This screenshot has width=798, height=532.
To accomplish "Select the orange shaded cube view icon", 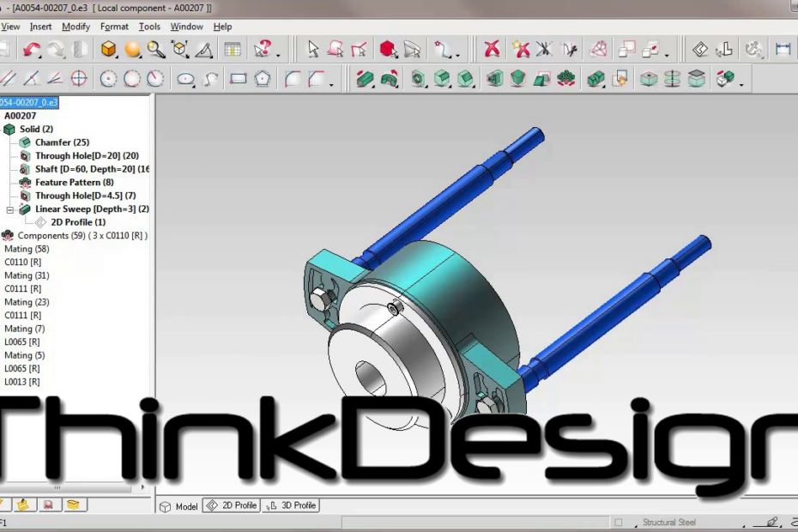I will (x=108, y=49).
